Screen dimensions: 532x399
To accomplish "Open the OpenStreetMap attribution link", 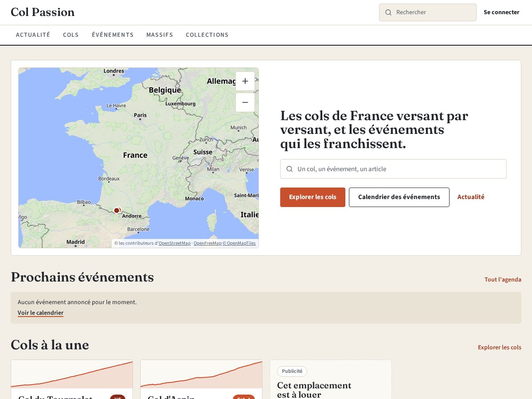I will [x=175, y=243].
